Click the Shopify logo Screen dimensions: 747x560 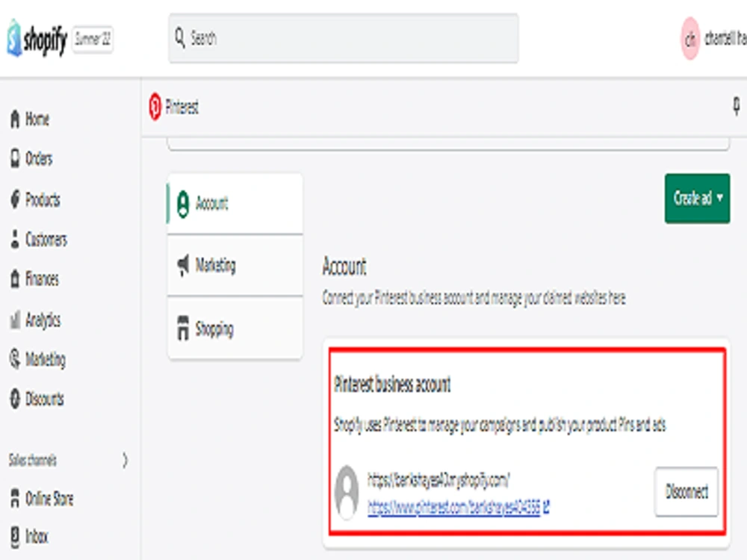click(x=37, y=39)
